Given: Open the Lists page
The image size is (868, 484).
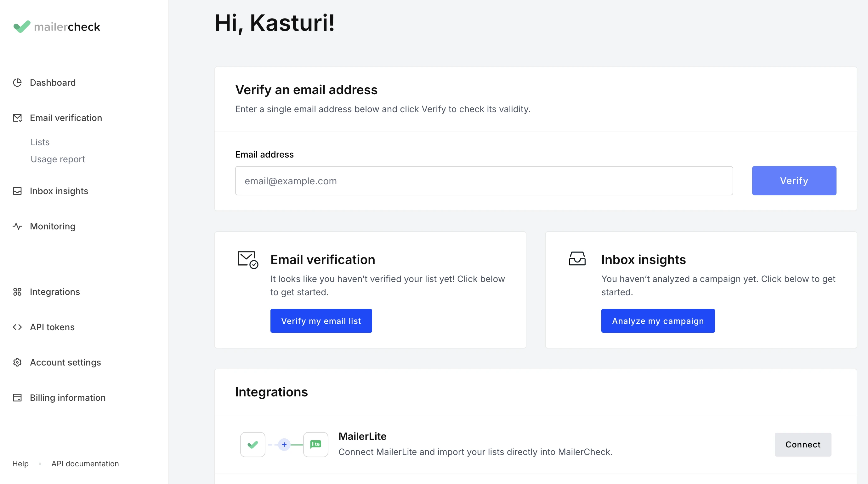Looking at the screenshot, I should [40, 142].
